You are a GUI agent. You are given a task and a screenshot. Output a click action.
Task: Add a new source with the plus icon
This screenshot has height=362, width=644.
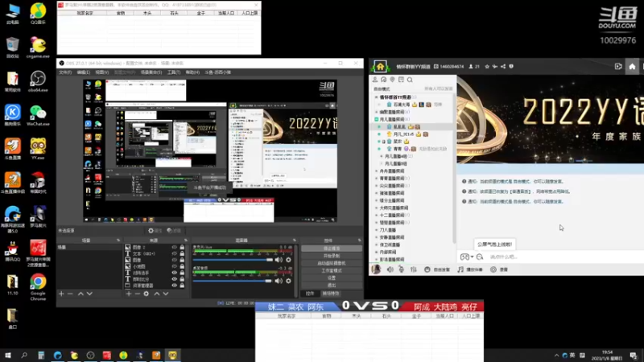(129, 294)
